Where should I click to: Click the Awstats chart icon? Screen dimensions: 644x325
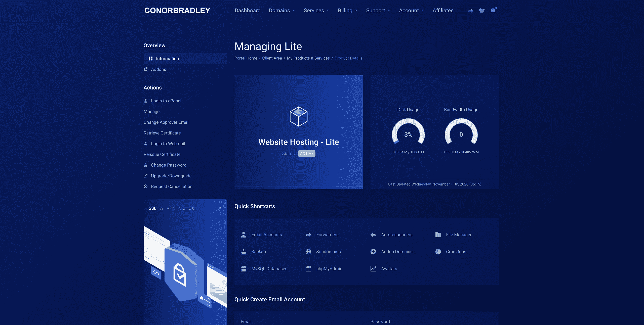tap(373, 269)
